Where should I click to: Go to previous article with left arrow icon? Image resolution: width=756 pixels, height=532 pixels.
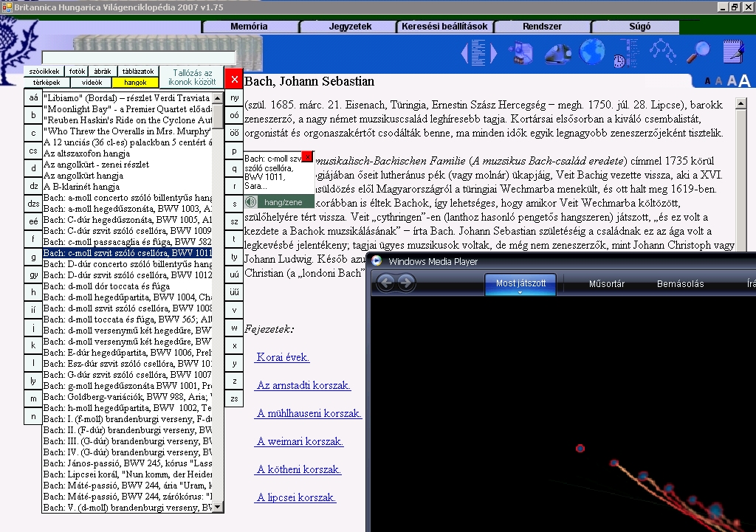pos(465,53)
